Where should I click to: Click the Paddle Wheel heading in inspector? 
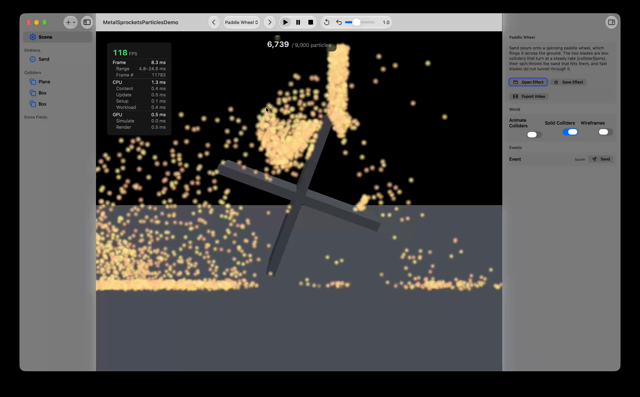(x=522, y=37)
